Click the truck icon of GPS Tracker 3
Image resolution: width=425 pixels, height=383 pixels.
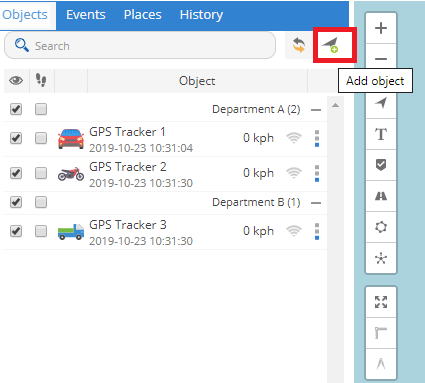click(x=71, y=232)
